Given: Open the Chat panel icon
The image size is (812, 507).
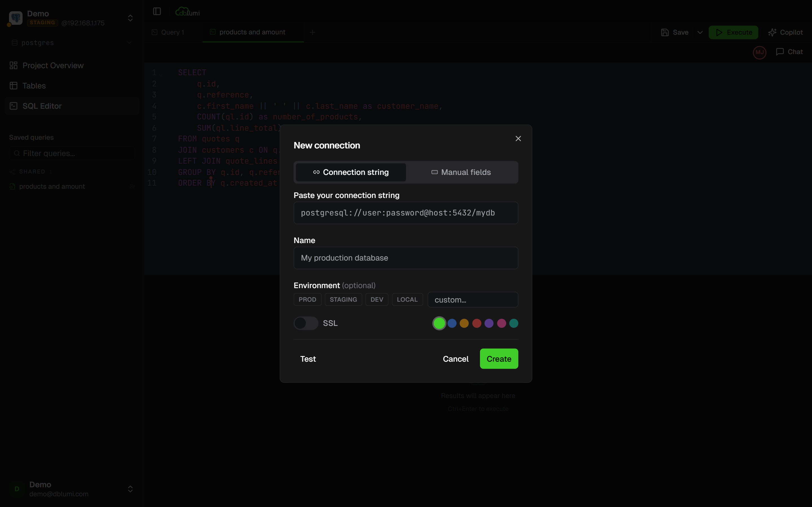Looking at the screenshot, I should [x=780, y=52].
